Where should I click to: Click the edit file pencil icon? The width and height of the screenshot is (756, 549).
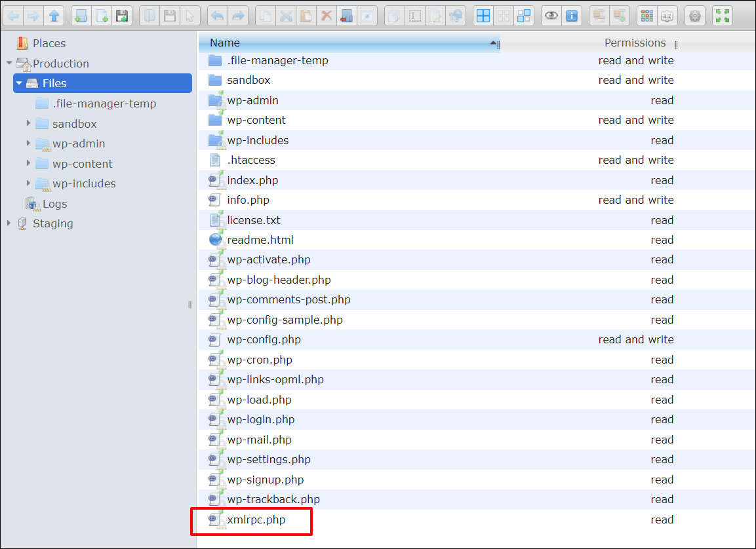click(435, 16)
